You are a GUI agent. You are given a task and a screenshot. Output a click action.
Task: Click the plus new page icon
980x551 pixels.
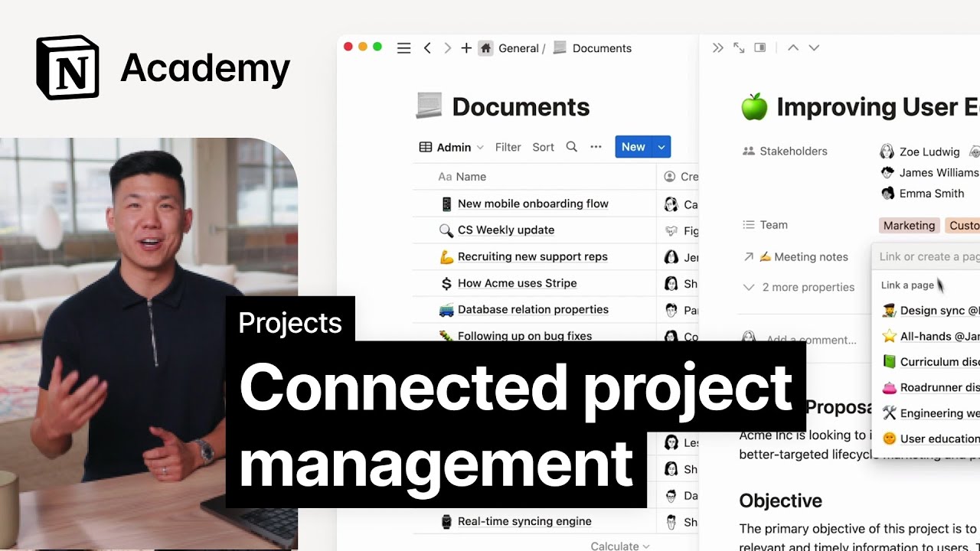click(x=466, y=48)
